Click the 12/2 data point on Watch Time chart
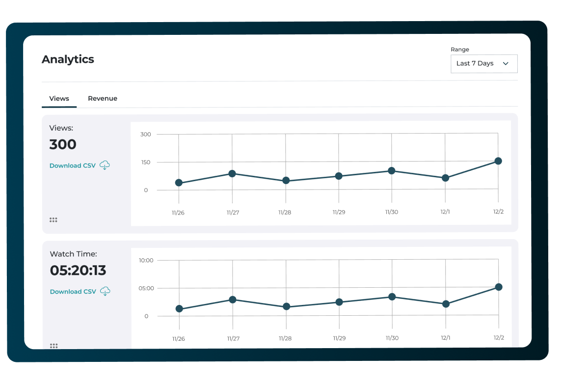 499,287
